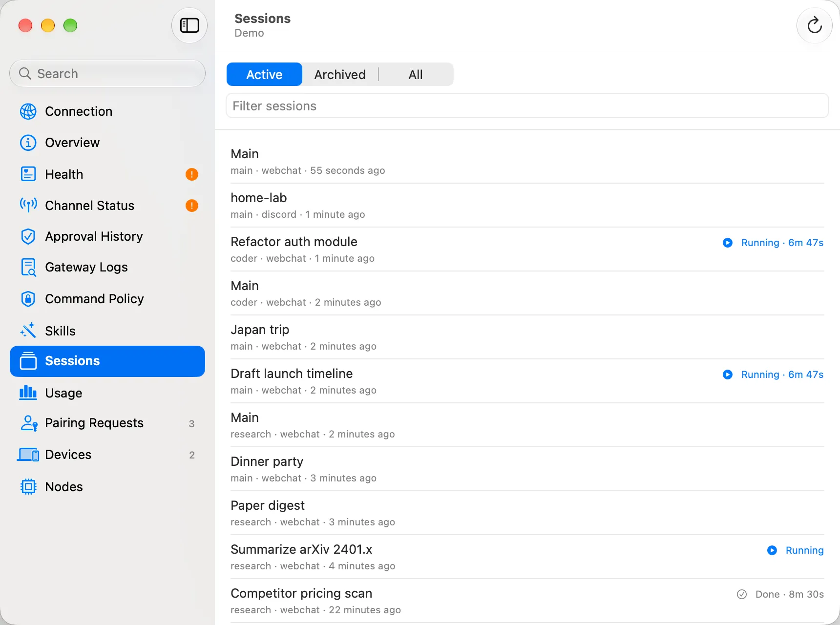Open the Summarize arXiv 2401.x session

point(527,557)
